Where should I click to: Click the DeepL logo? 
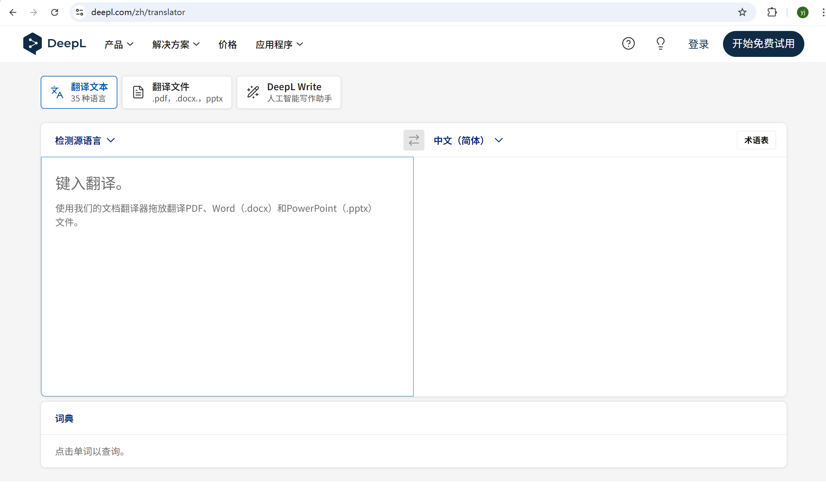coord(55,44)
